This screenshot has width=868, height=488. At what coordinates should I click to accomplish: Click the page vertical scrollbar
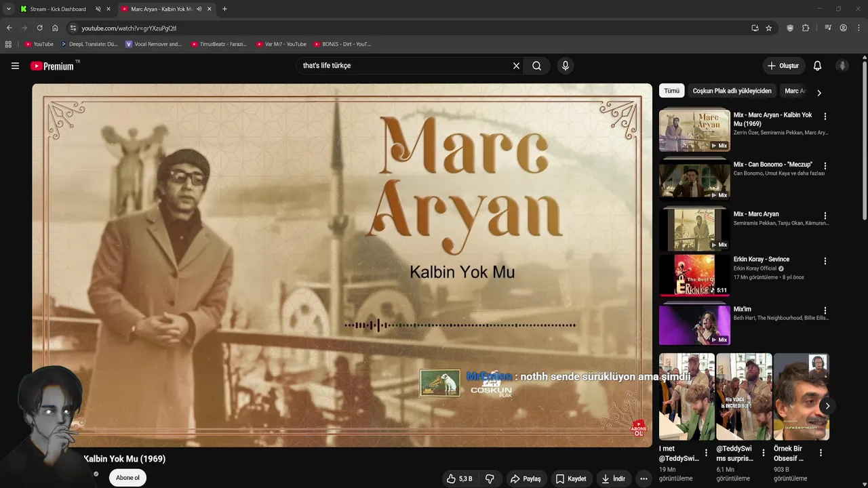coord(865,139)
